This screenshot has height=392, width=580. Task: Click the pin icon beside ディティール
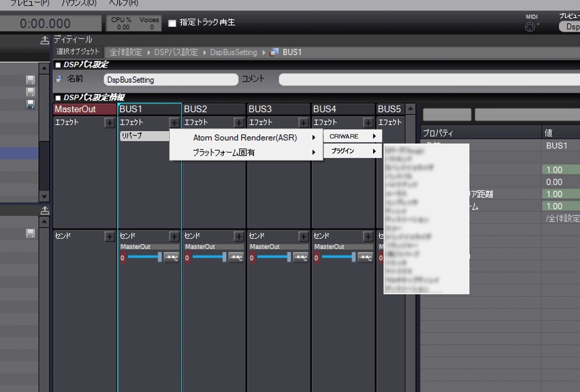(45, 40)
